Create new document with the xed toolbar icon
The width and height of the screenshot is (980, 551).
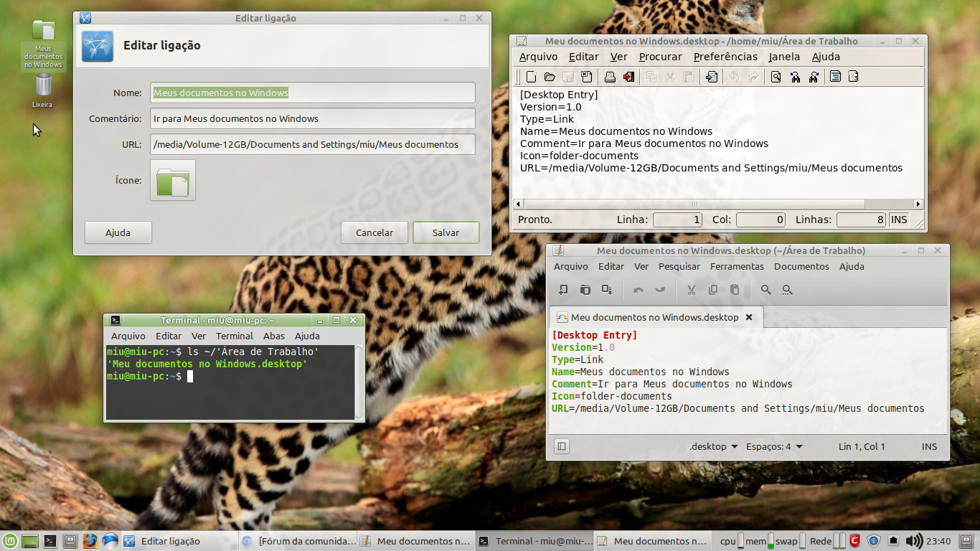pos(563,290)
